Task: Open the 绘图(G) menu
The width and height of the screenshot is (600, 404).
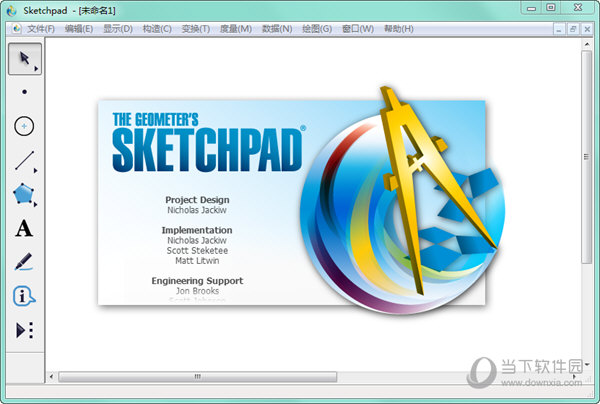Action: [x=317, y=29]
